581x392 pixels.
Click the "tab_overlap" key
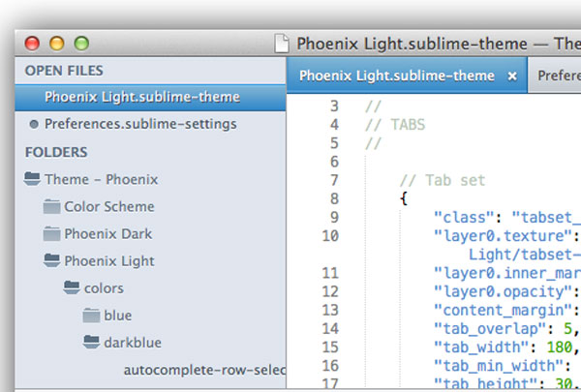[490, 329]
